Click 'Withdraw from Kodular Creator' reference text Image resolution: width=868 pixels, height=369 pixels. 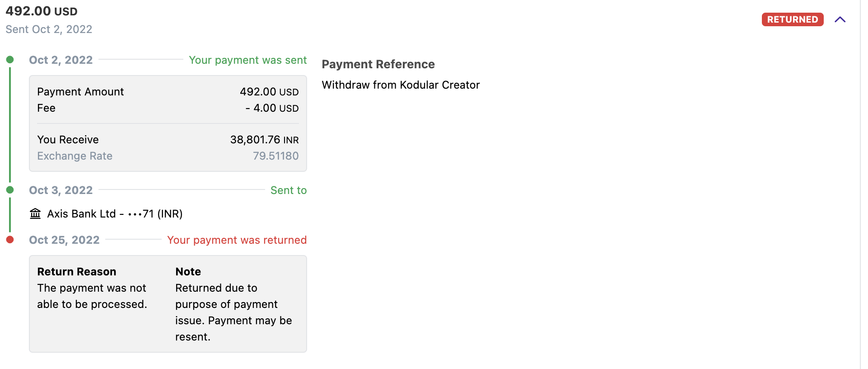401,85
